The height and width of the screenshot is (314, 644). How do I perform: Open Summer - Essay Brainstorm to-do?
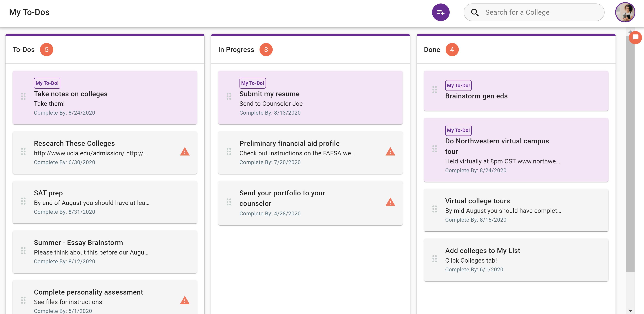(x=105, y=252)
